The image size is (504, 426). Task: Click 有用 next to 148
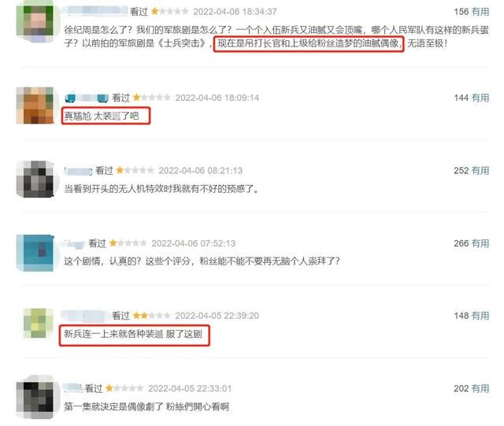click(480, 316)
